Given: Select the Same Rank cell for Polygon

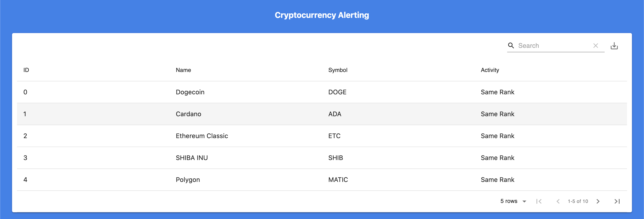Looking at the screenshot, I should (x=497, y=179).
